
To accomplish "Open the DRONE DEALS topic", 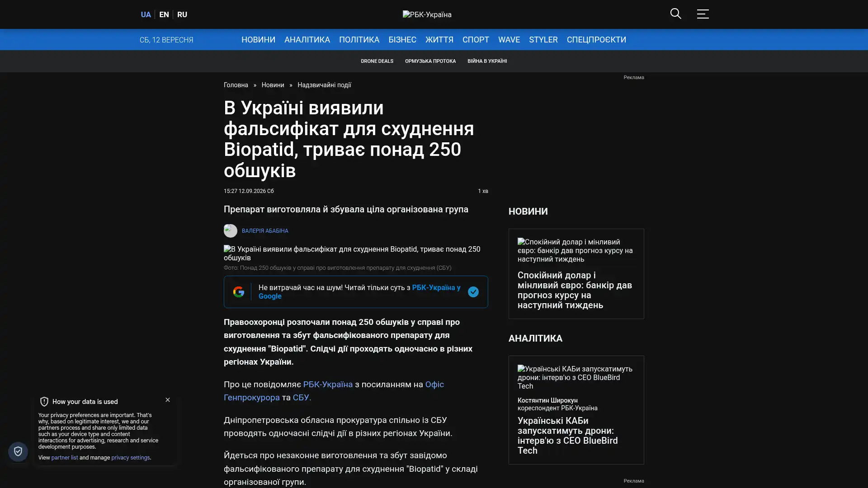I will 377,61.
